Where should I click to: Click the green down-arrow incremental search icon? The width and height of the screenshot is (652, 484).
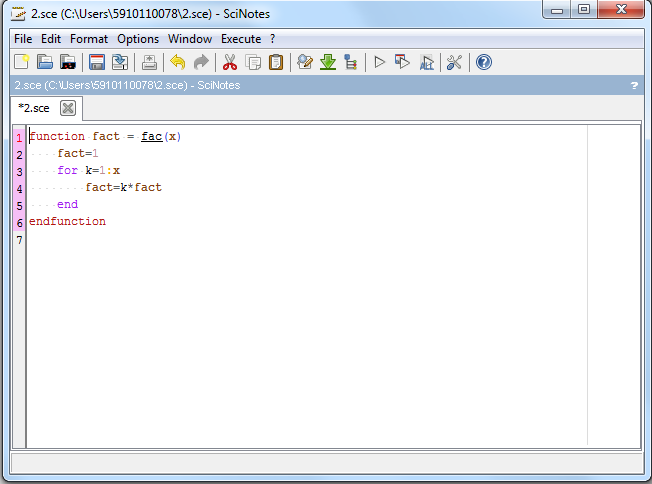pos(328,62)
